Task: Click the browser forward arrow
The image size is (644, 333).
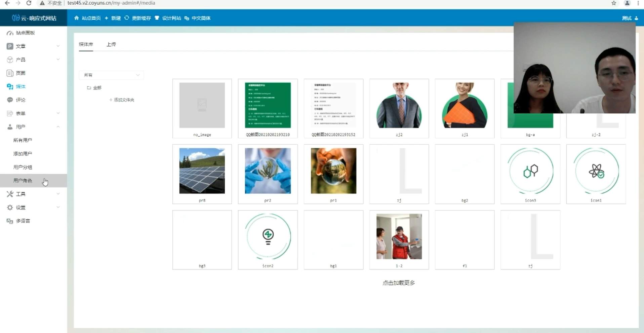Action: 18,3
